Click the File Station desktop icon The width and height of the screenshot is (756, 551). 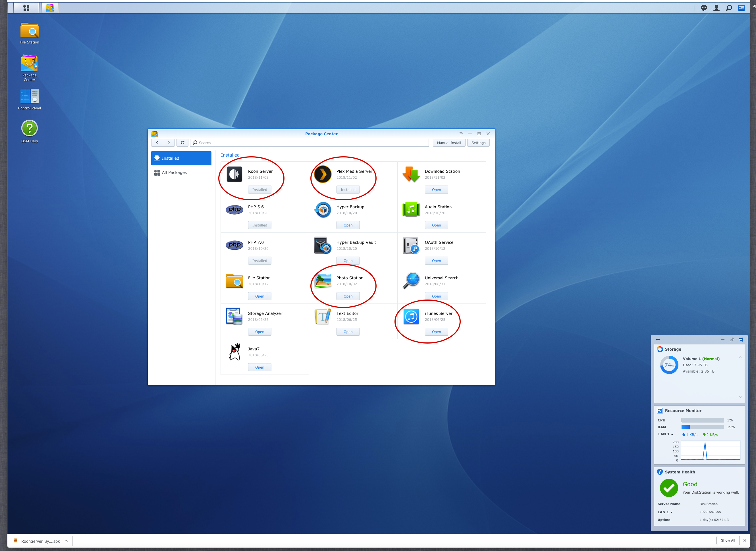coord(29,31)
